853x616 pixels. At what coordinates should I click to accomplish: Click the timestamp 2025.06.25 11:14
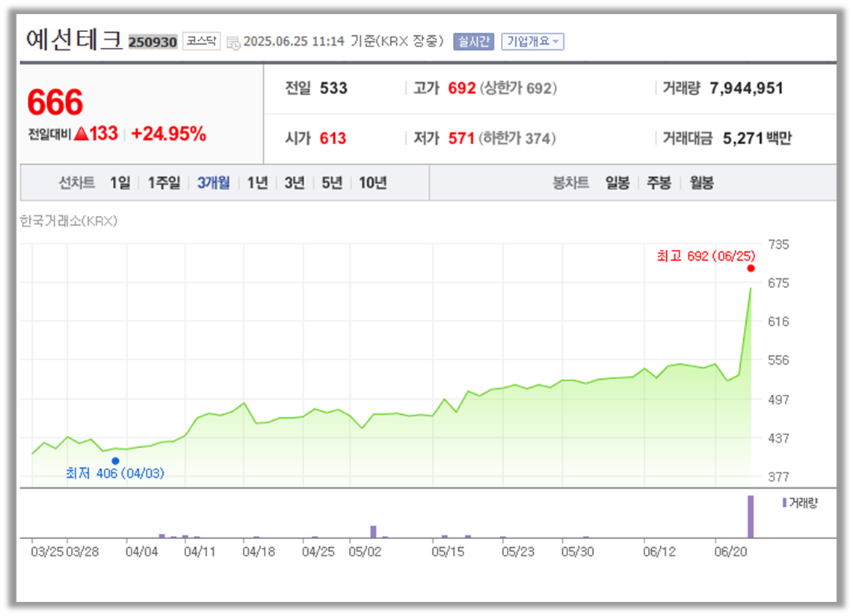coord(294,41)
